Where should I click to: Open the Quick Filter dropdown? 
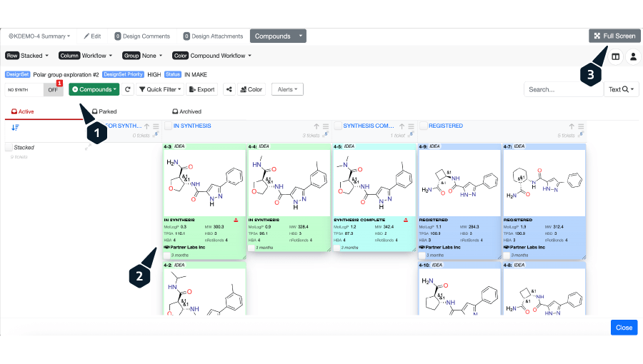pyautogui.click(x=160, y=89)
